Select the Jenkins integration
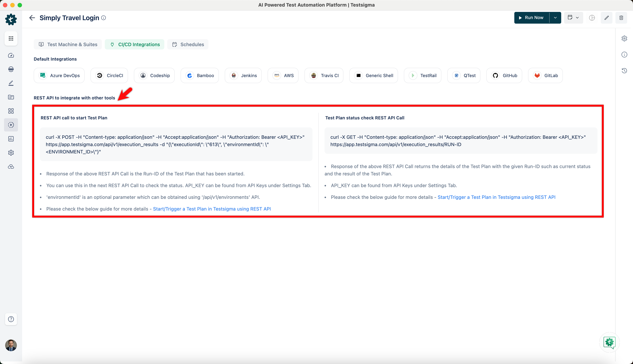Viewport: 633px width, 364px height. (x=243, y=75)
